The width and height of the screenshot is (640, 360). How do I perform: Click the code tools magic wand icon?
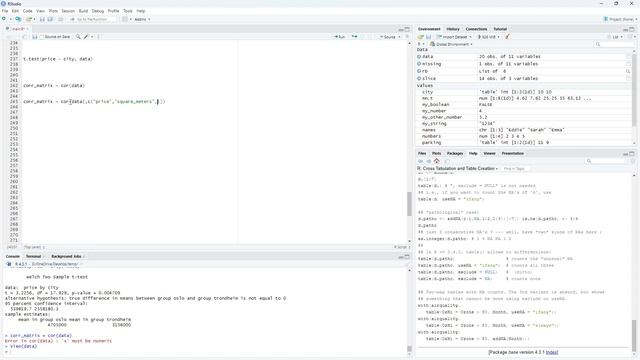[x=86, y=37]
